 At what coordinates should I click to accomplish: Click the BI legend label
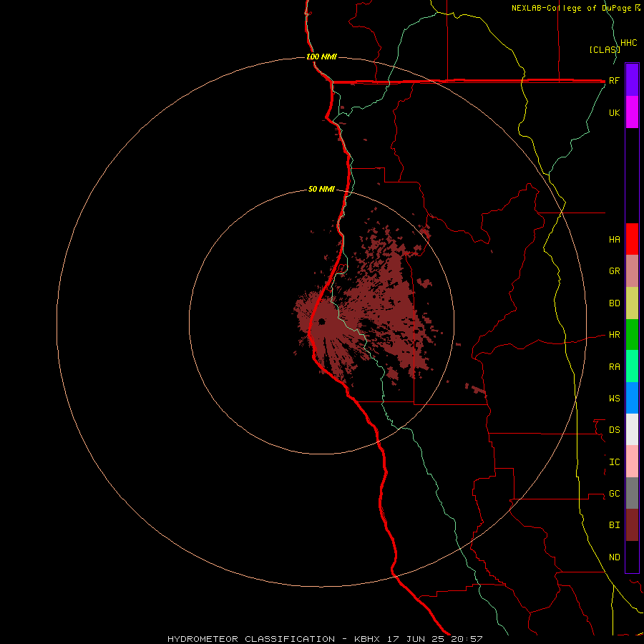tap(614, 525)
